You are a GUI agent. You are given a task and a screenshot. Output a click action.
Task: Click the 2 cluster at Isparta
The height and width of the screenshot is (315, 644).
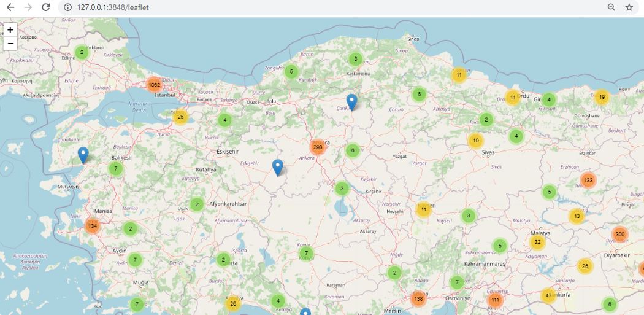[x=223, y=260]
